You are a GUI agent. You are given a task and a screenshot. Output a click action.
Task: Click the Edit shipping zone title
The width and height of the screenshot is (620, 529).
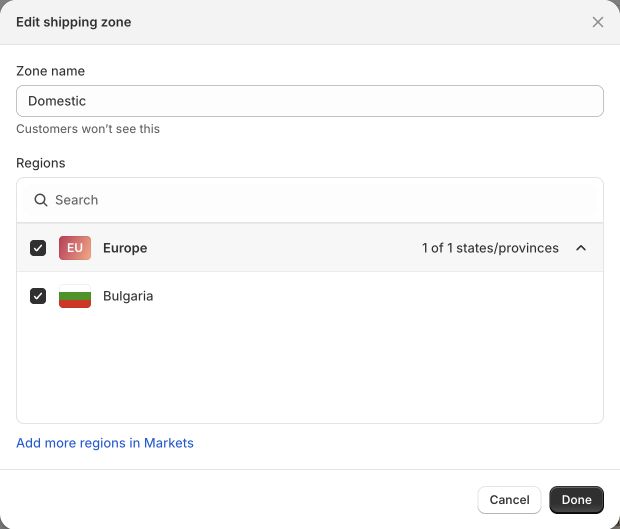pos(74,22)
